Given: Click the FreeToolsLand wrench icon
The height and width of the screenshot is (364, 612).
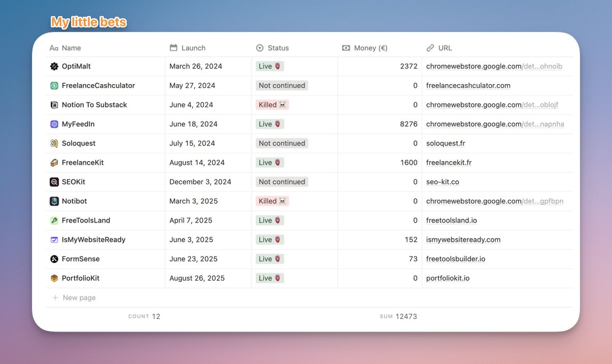Looking at the screenshot, I should click(54, 220).
